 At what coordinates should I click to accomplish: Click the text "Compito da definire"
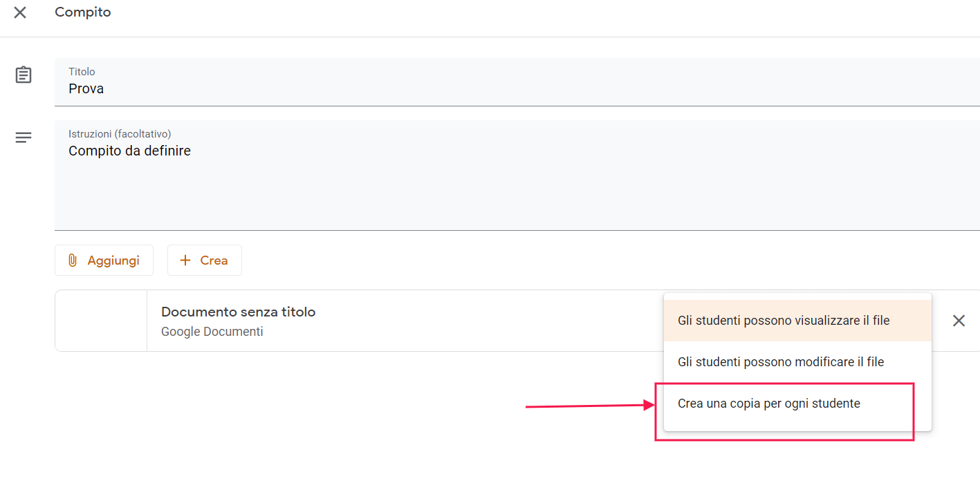(x=129, y=151)
